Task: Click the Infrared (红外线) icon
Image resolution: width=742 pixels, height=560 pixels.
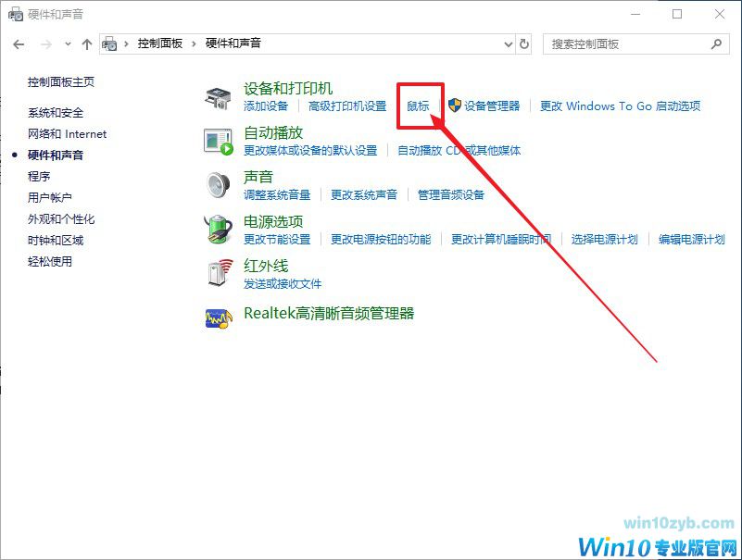Action: pyautogui.click(x=220, y=272)
